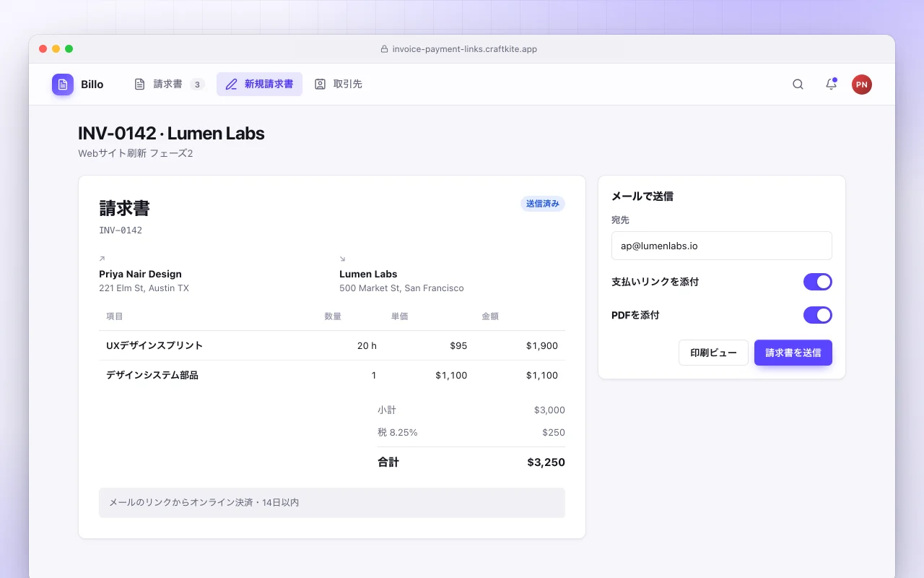
Task: Click the $250 tax amount
Action: click(x=554, y=432)
